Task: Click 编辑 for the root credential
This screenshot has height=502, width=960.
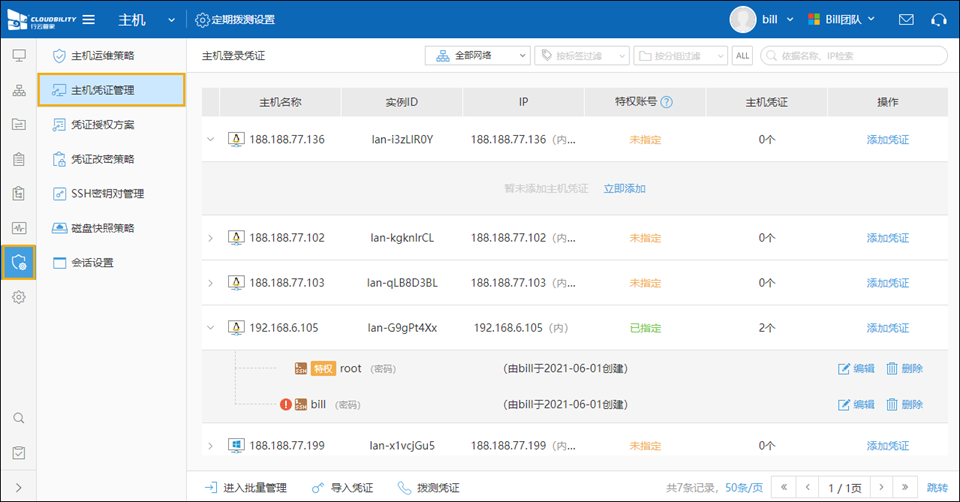Action: (x=856, y=368)
